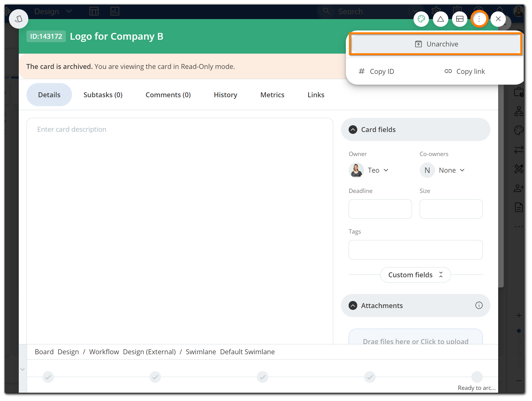Copy the card ID from menu

pyautogui.click(x=376, y=71)
